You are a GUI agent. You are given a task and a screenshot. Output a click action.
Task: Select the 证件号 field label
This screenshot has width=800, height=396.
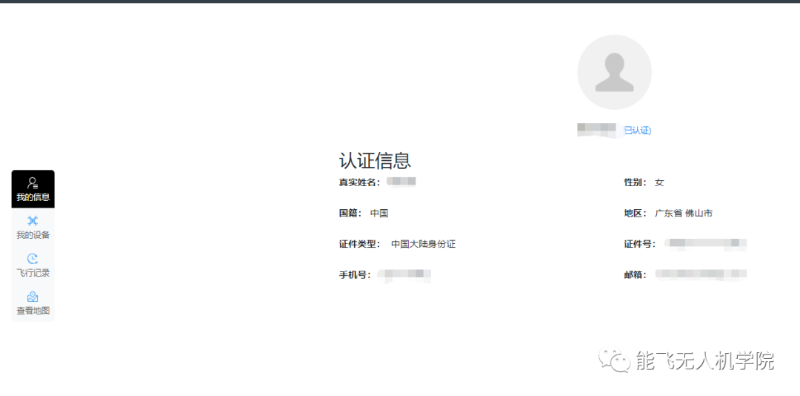click(640, 244)
